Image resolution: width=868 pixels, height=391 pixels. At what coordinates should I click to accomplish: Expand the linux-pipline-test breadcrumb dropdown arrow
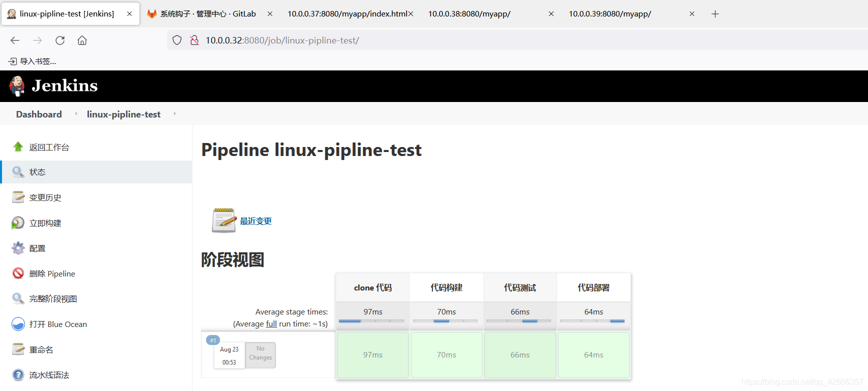click(x=174, y=114)
